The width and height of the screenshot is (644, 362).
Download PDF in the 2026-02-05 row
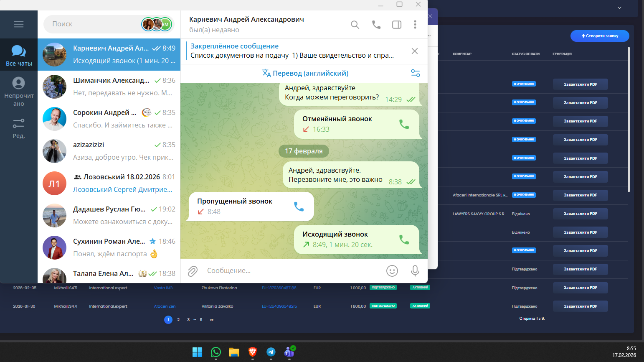click(x=580, y=288)
